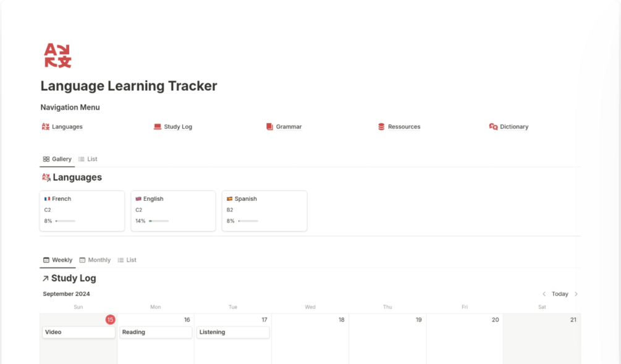Image resolution: width=621 pixels, height=364 pixels.
Task: Open the French language card
Action: (x=82, y=210)
